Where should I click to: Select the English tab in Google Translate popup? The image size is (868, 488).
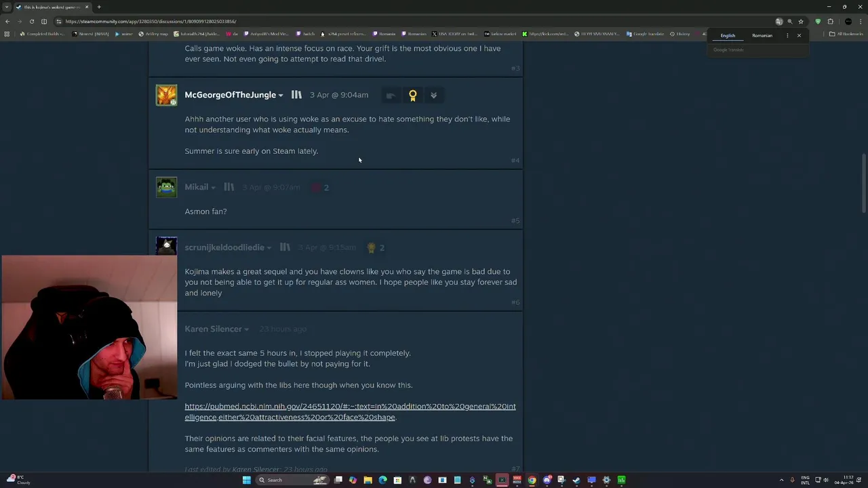coord(728,35)
